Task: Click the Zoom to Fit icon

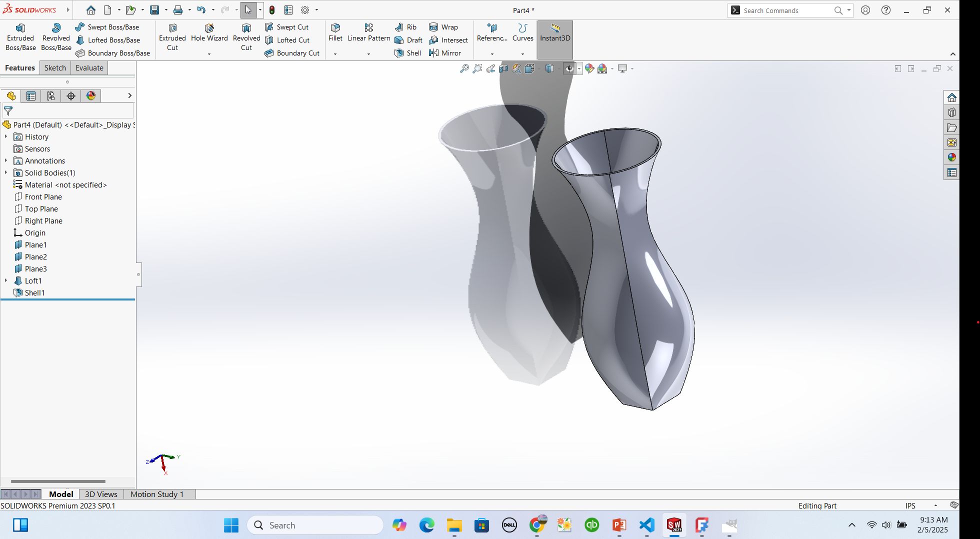Action: tap(464, 68)
